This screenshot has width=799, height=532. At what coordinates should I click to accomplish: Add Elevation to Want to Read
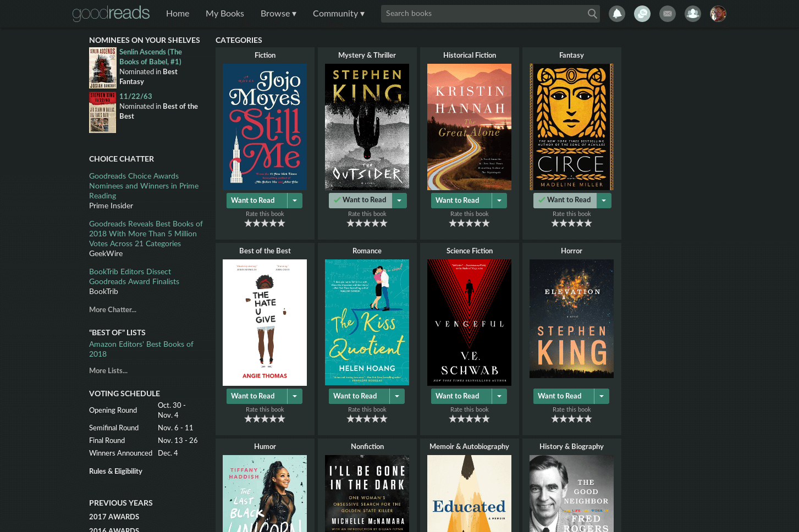(563, 396)
